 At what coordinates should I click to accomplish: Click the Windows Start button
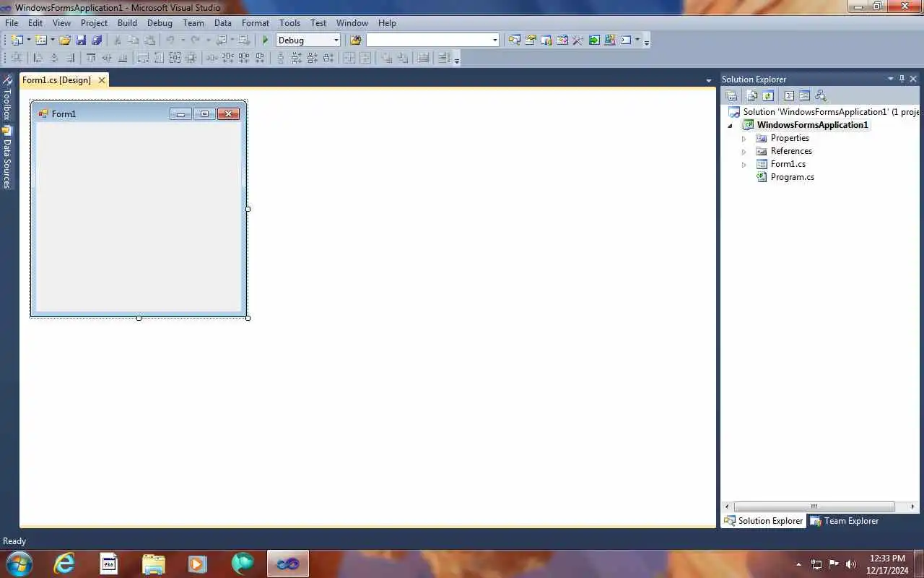pyautogui.click(x=19, y=563)
